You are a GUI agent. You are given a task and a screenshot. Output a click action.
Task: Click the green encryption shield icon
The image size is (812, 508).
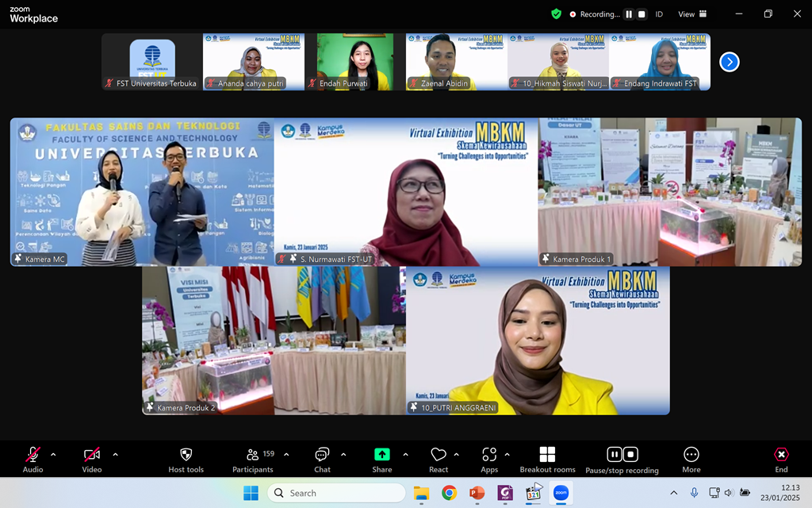pyautogui.click(x=557, y=13)
